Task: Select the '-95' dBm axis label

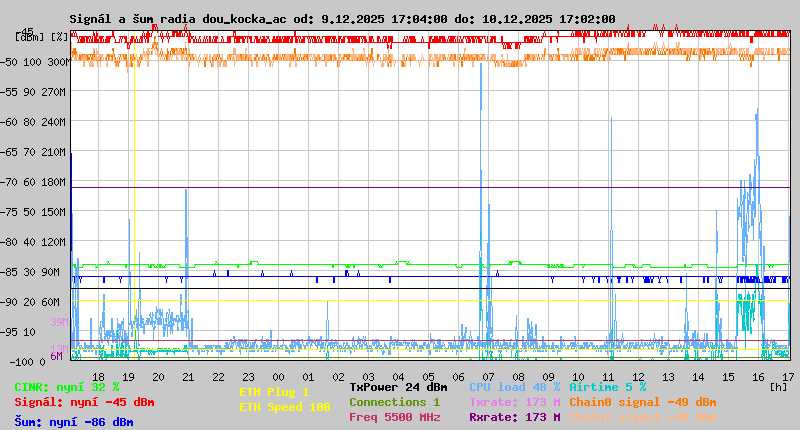Action: pyautogui.click(x=11, y=333)
